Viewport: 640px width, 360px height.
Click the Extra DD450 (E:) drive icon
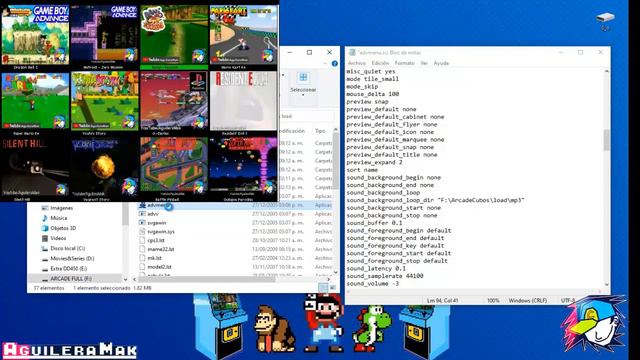45,269
